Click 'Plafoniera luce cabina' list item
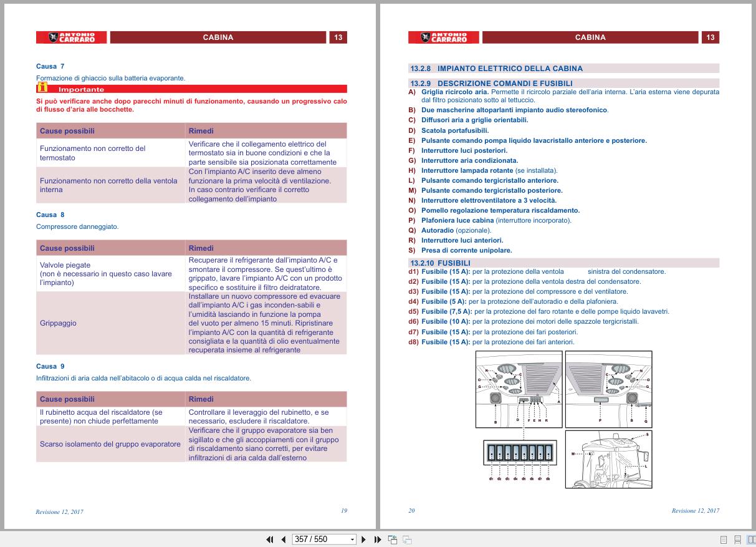Image resolution: width=756 pixels, height=547 pixels. pyautogui.click(x=496, y=220)
